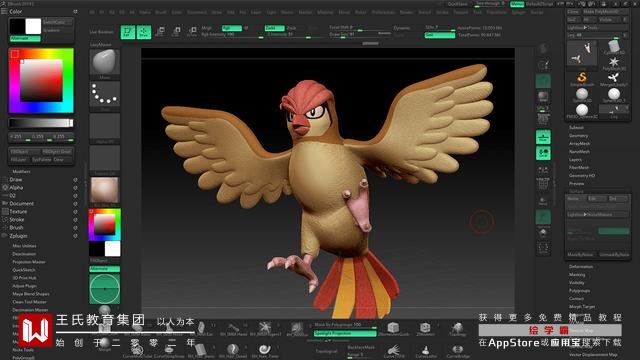Open 3D Print Hub under Zplugin
This screenshot has height=360, width=640.
tap(24, 278)
